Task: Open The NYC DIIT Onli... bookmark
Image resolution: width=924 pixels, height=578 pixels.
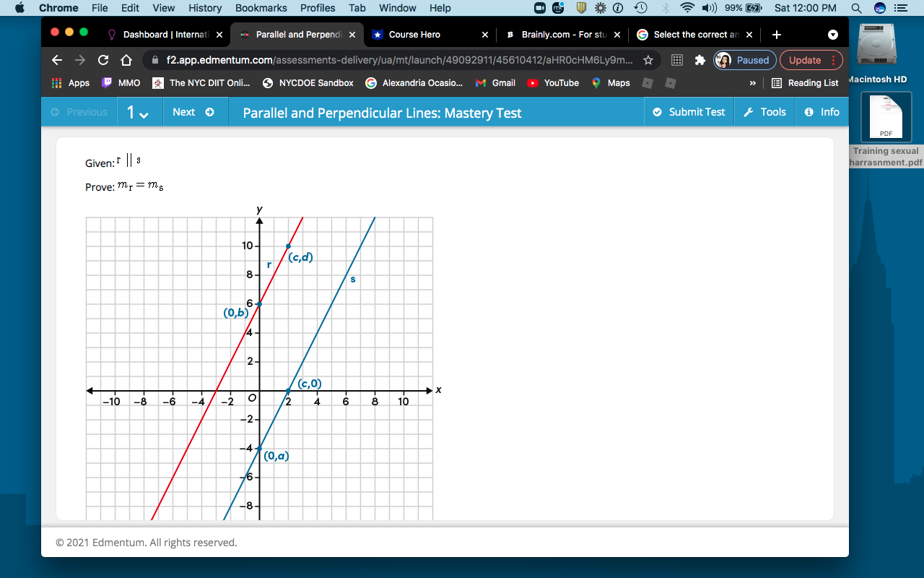Action: pos(201,83)
